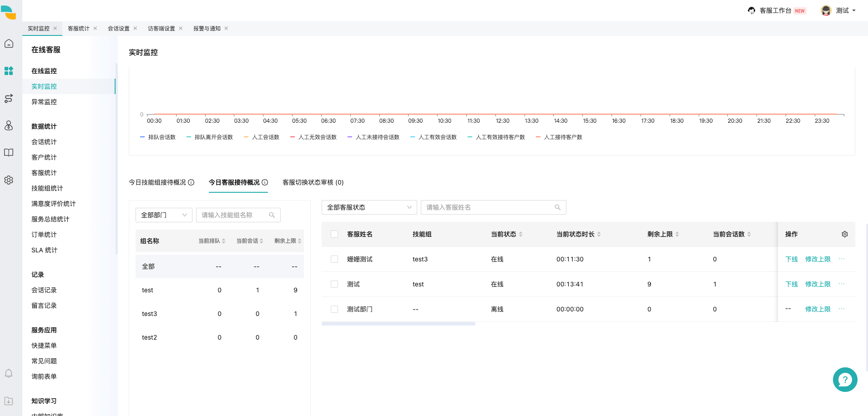This screenshot has width=868, height=416.
Task: Open 满意度评价统计 in sidebar
Action: [54, 204]
